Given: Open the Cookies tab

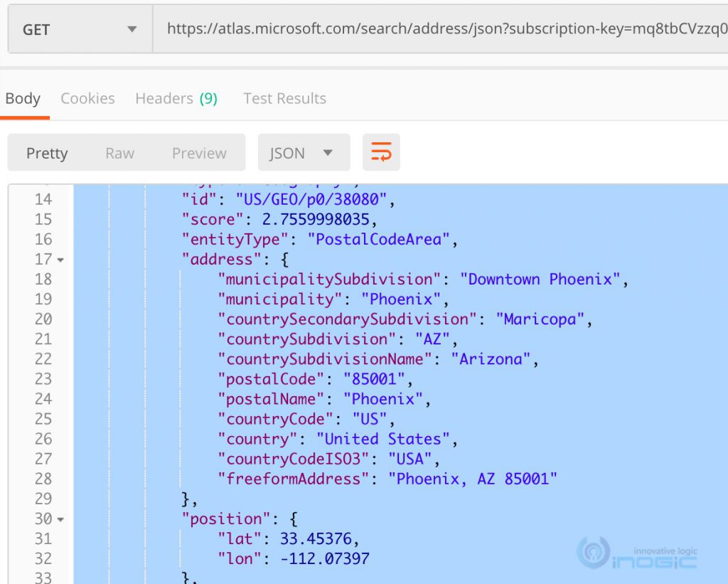Looking at the screenshot, I should coord(87,98).
